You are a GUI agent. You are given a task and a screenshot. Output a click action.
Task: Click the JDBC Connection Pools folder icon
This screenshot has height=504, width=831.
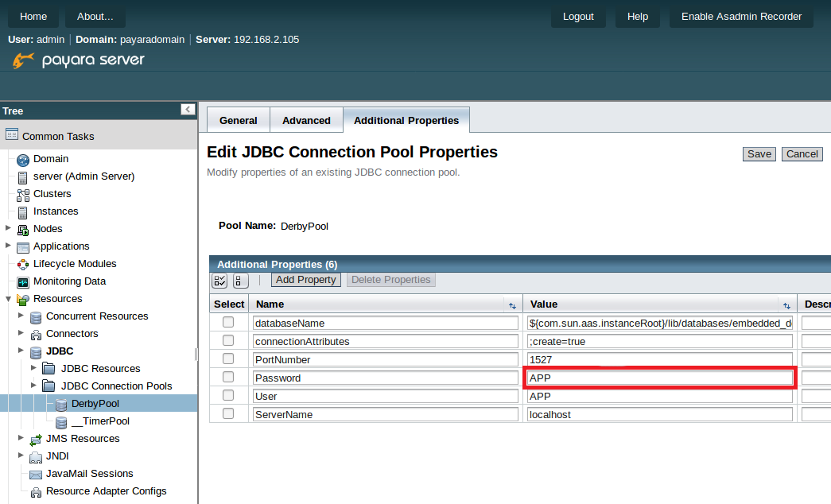point(49,386)
